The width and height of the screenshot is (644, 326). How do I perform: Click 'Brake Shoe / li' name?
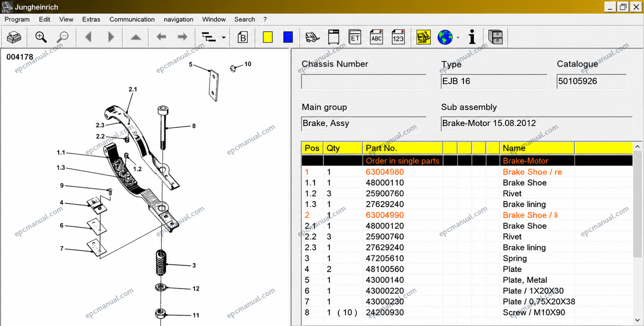pos(530,215)
